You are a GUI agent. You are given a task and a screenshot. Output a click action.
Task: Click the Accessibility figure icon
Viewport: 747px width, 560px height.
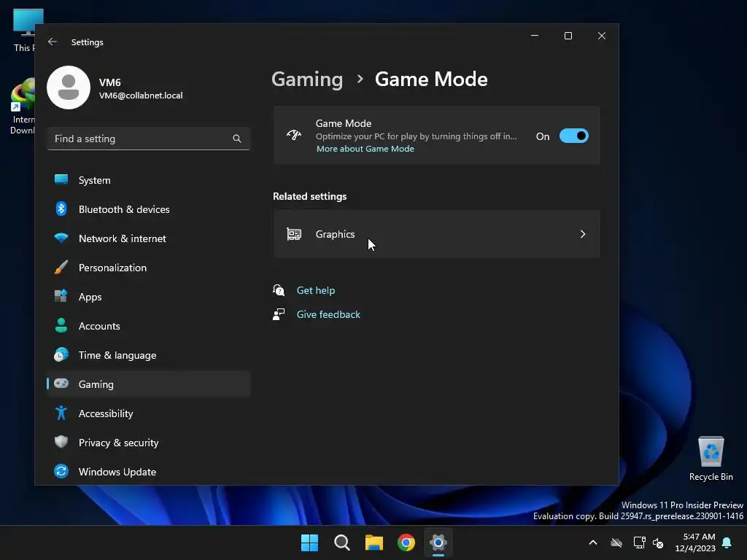tap(61, 413)
